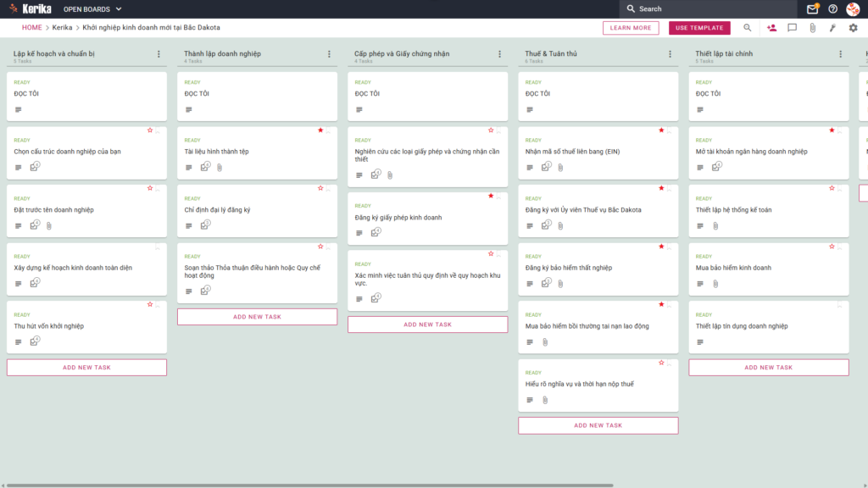Open checklist icon on Chọn cấu trúc doanh nghiệp card
This screenshot has width=868, height=488.
pyautogui.click(x=35, y=167)
